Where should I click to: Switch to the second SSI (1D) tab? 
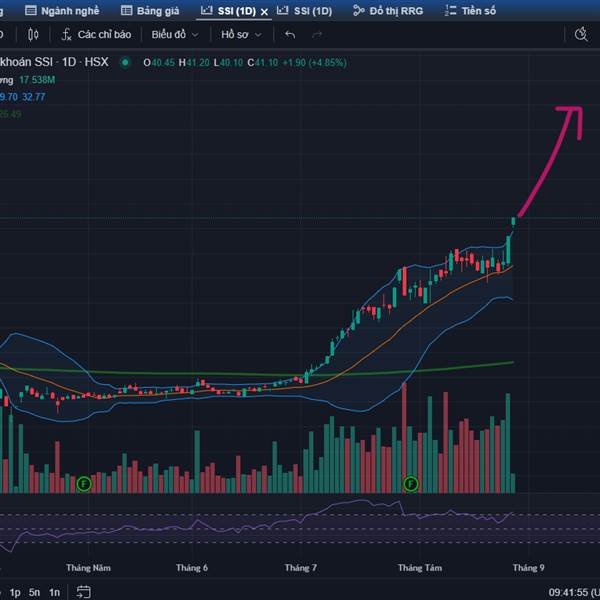pyautogui.click(x=305, y=11)
